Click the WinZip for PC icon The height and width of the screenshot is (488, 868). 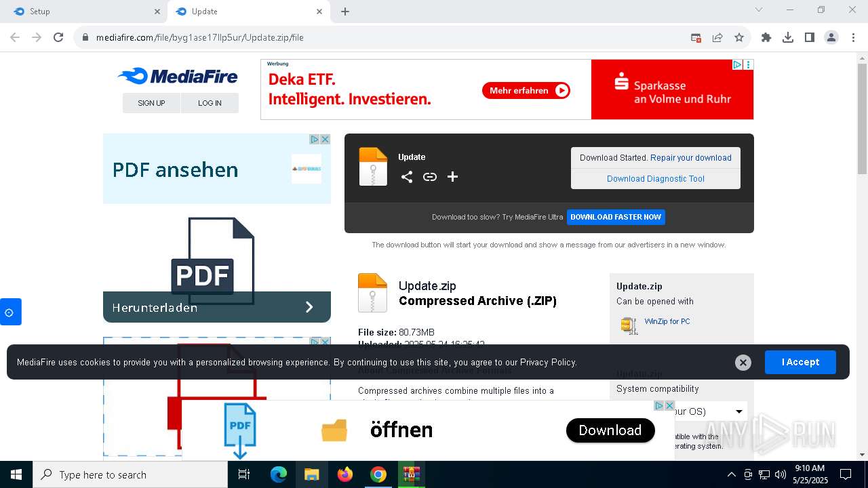point(629,325)
